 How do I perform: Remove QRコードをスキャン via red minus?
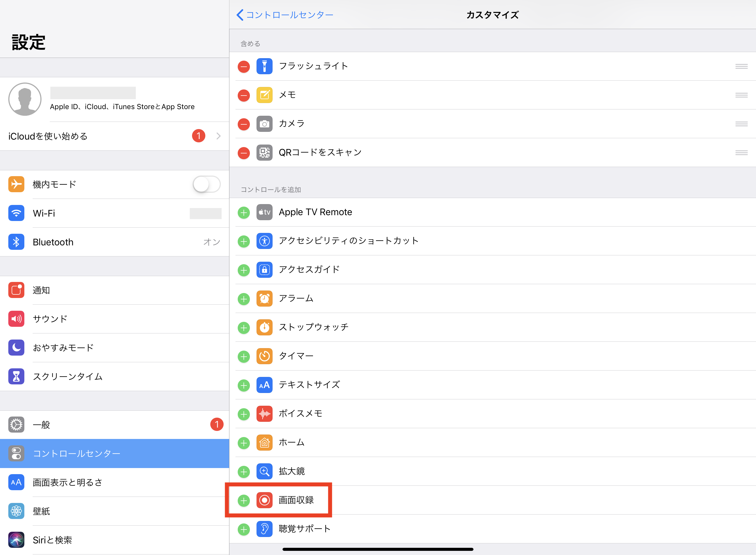tap(244, 153)
